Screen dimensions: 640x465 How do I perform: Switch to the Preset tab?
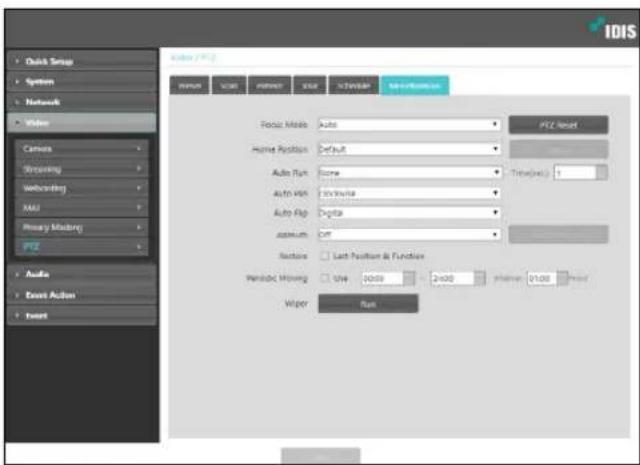(190, 86)
